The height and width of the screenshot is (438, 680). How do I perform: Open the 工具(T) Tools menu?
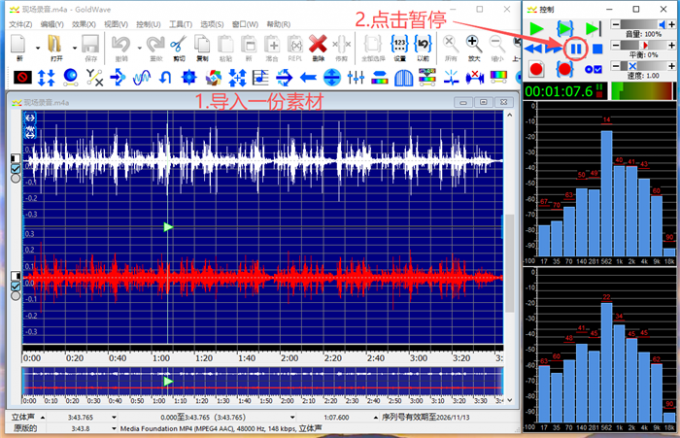[x=180, y=23]
